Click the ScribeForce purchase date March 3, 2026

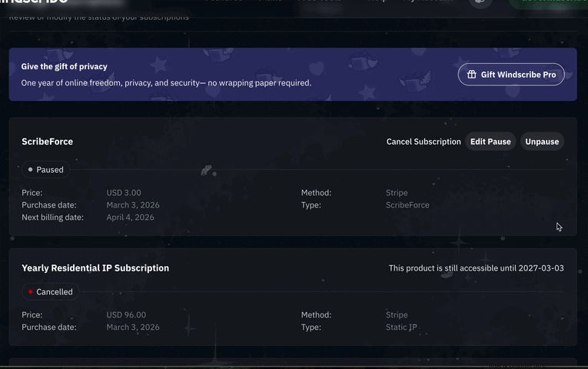133,205
